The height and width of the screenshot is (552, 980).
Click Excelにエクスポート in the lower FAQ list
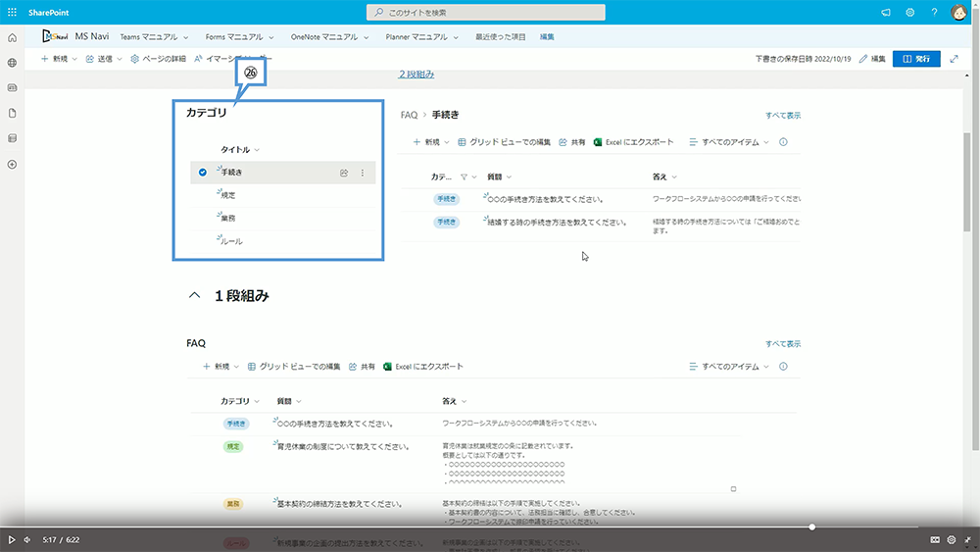point(423,367)
